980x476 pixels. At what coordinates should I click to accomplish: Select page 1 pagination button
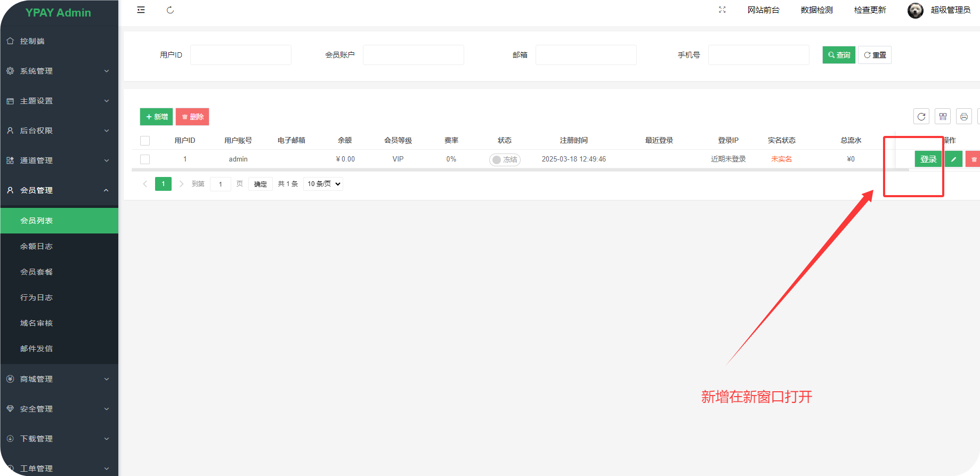[x=163, y=184]
